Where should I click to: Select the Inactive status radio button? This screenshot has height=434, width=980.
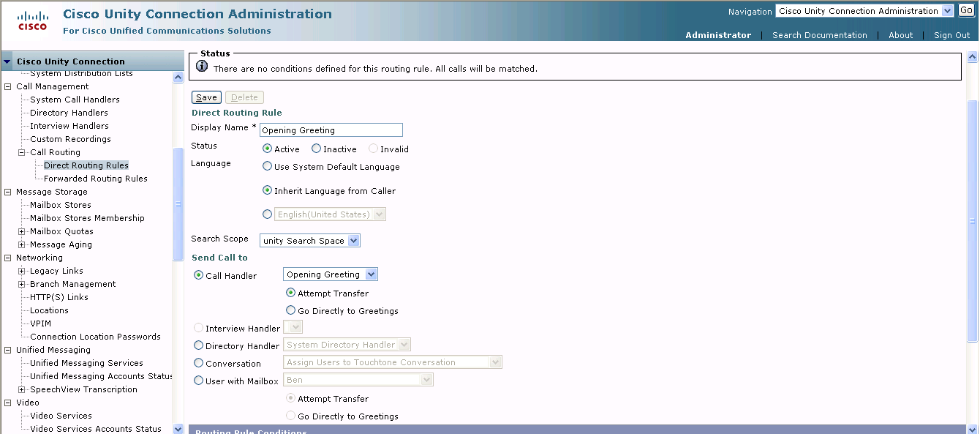(316, 149)
